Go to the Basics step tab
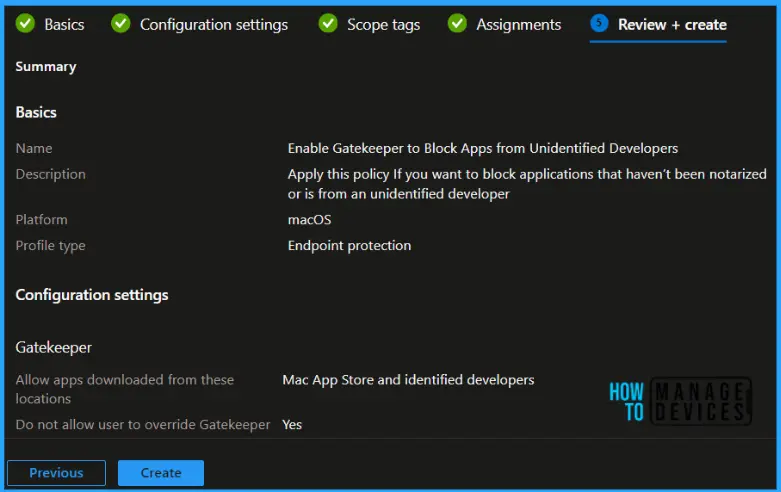 click(x=64, y=24)
